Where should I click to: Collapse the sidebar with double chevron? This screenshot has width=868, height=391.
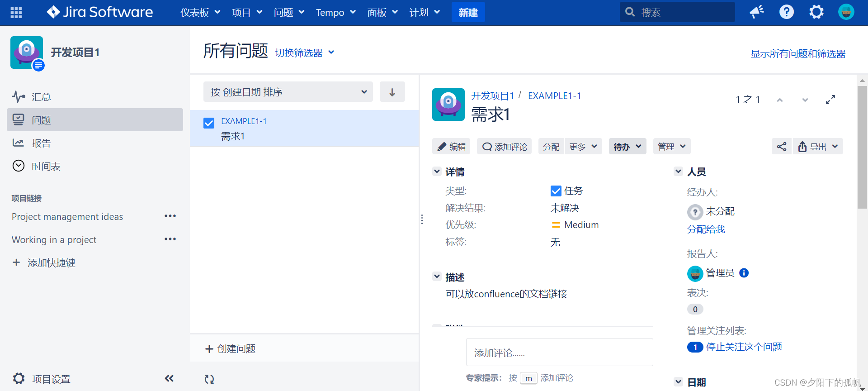coord(169,378)
